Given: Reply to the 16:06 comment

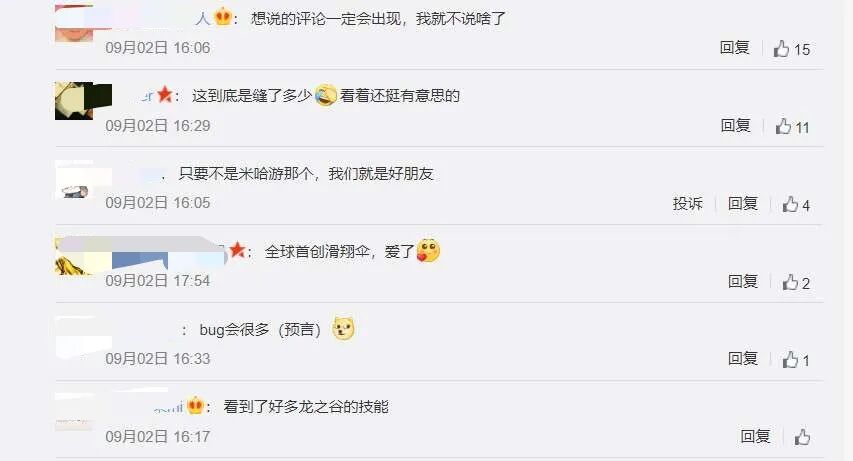Looking at the screenshot, I should click(734, 48).
